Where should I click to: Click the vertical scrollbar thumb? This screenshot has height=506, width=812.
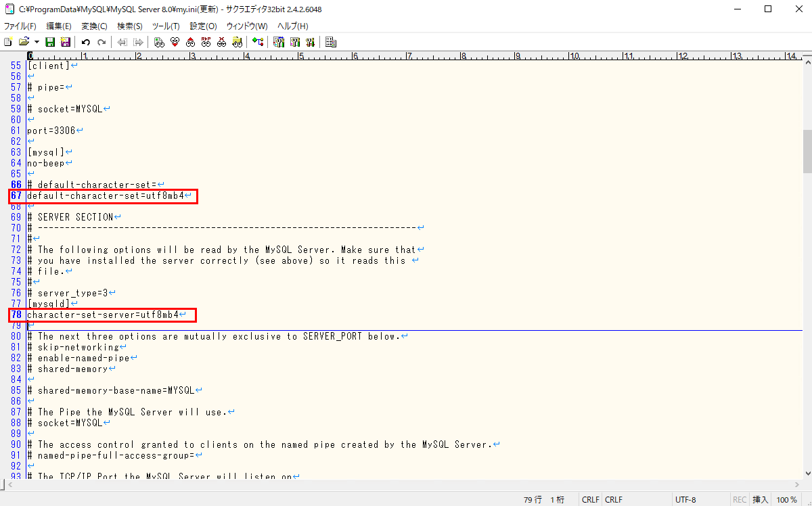click(x=807, y=152)
